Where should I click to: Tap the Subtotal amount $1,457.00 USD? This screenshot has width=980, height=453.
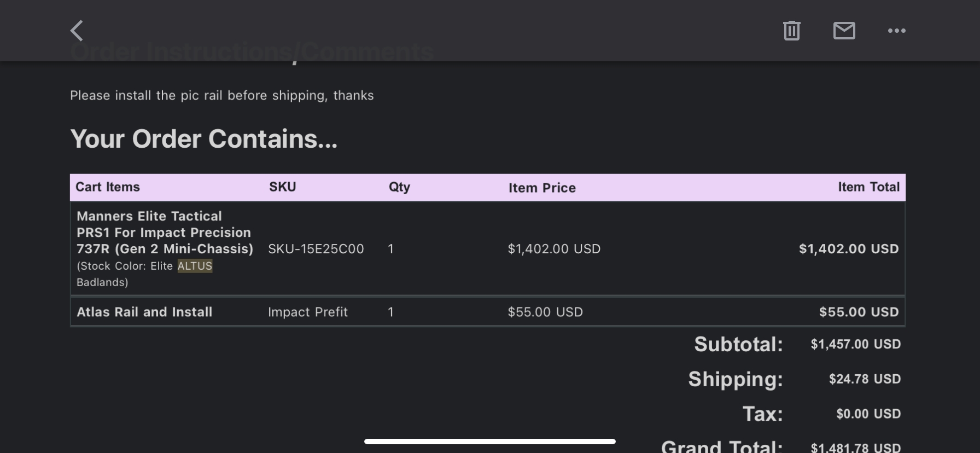(x=855, y=344)
